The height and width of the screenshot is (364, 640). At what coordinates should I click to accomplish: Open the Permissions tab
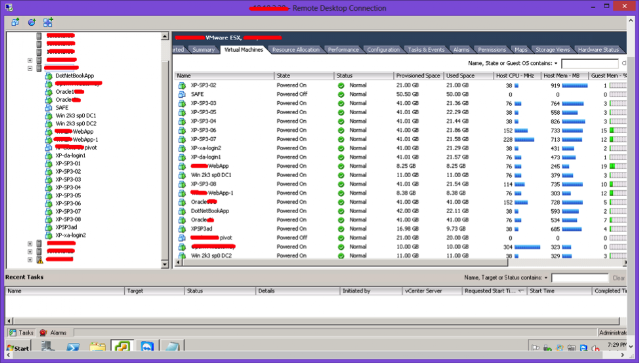click(x=492, y=50)
